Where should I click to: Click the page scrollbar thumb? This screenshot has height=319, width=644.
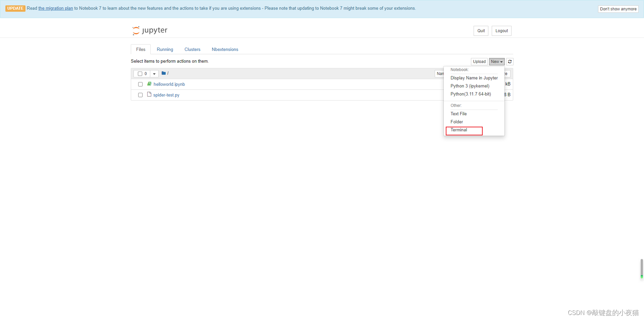pyautogui.click(x=642, y=268)
